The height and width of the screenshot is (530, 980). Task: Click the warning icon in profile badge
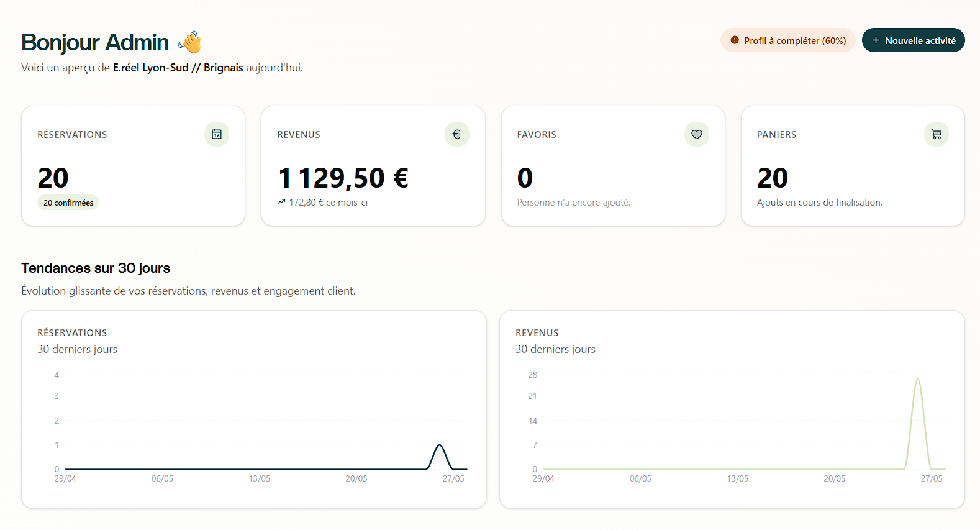coord(735,40)
